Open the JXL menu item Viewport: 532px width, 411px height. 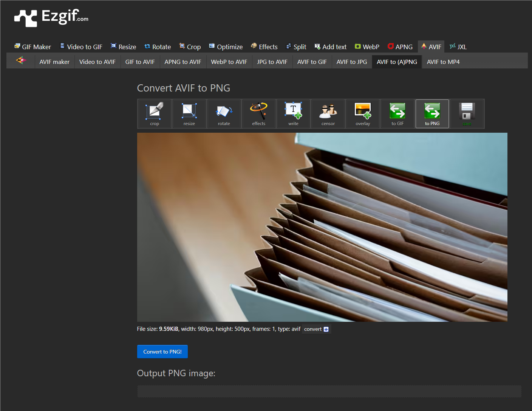click(458, 47)
